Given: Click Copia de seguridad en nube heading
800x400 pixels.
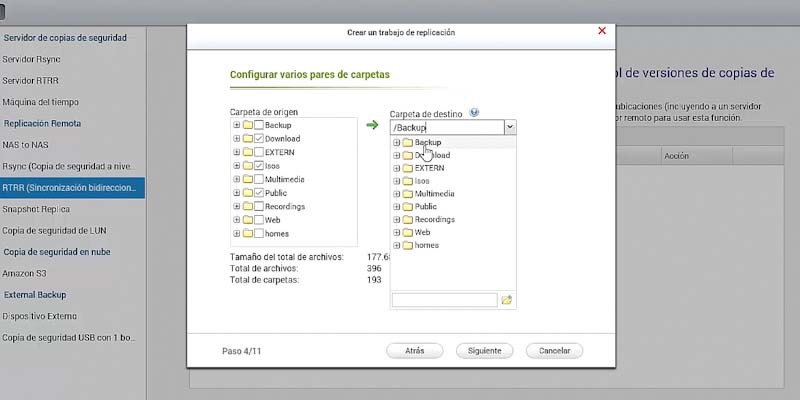Looking at the screenshot, I should 57,252.
